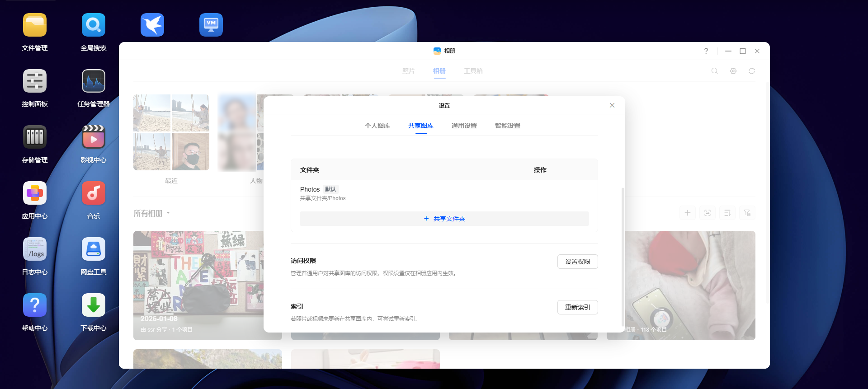Viewport: 868px width, 389px height.
Task: Click the 设置权限 button
Action: click(x=578, y=262)
